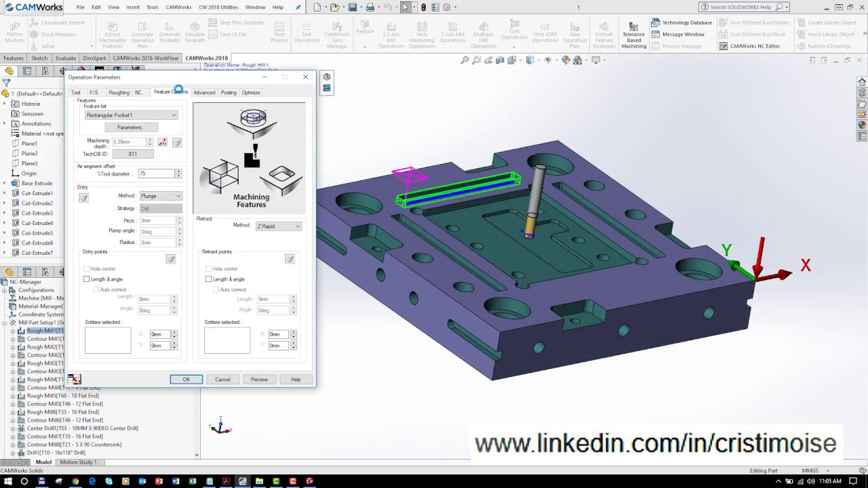Toggle Entry points Hole center checkbox
This screenshot has height=488, width=868.
[87, 269]
